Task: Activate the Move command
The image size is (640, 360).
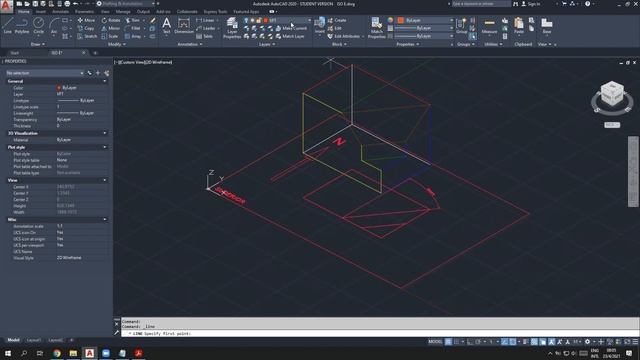Action: (86, 20)
